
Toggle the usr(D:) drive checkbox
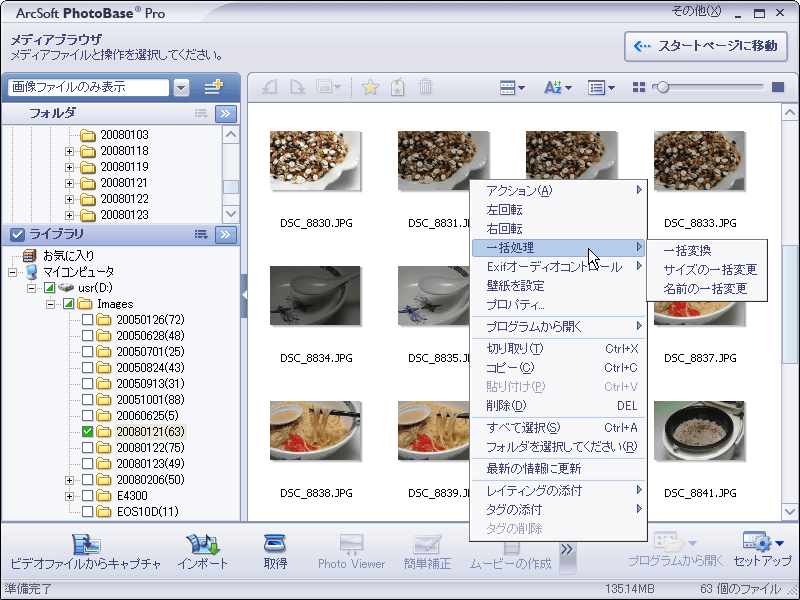tap(49, 288)
